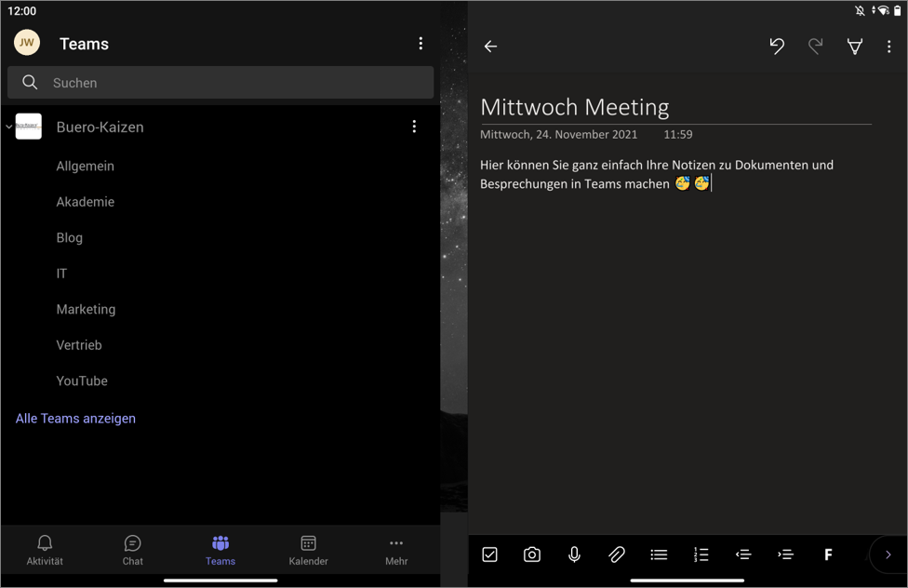Screen dimensions: 908x588
Task: Open the Buero-Kaizen team logo
Action: (x=28, y=127)
